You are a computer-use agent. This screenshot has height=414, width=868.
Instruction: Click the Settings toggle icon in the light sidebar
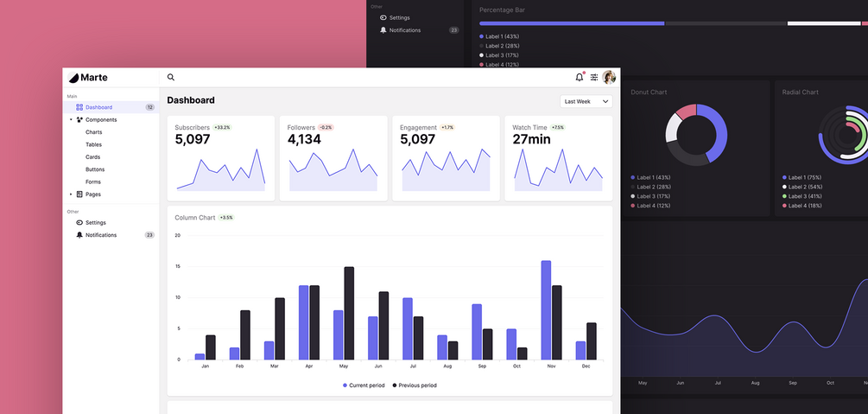tap(79, 223)
